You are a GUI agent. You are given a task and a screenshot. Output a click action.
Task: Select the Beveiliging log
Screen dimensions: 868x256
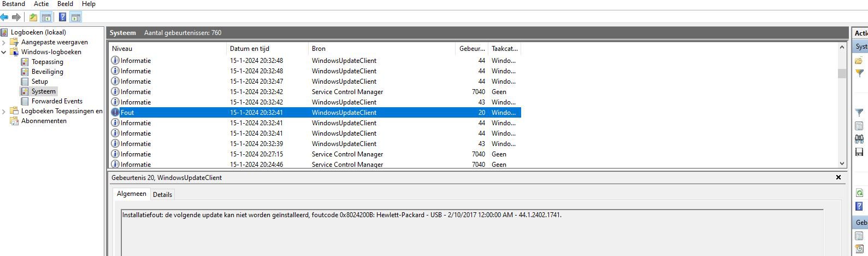47,72
